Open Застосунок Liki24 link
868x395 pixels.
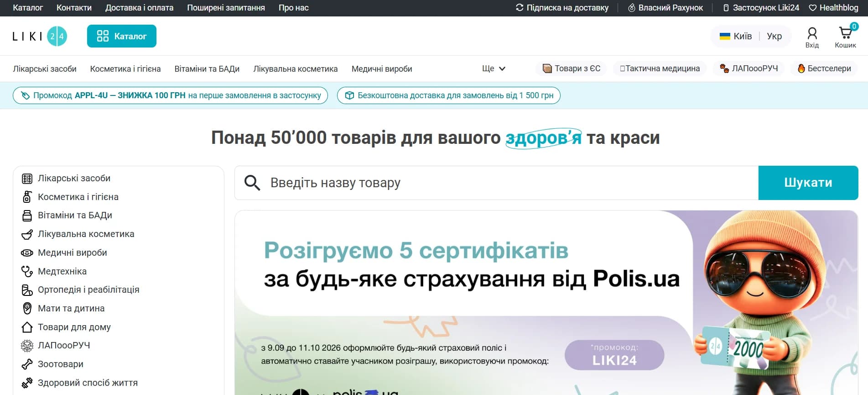click(x=761, y=8)
